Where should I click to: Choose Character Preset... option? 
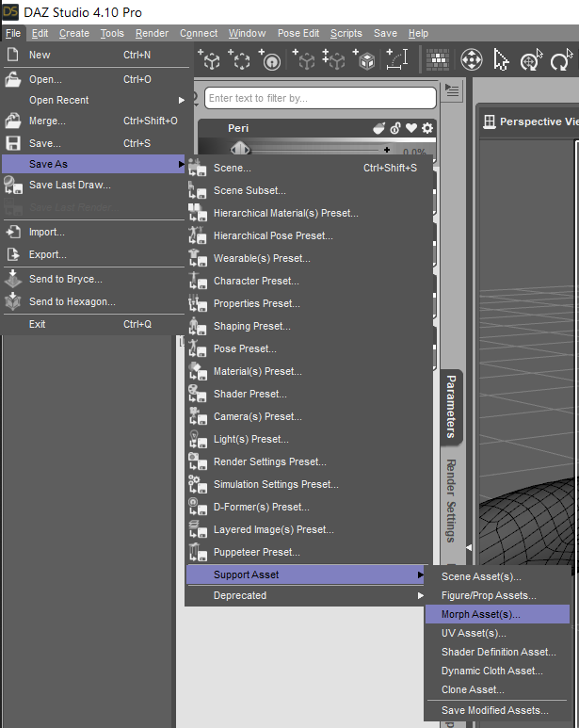pyautogui.click(x=309, y=281)
